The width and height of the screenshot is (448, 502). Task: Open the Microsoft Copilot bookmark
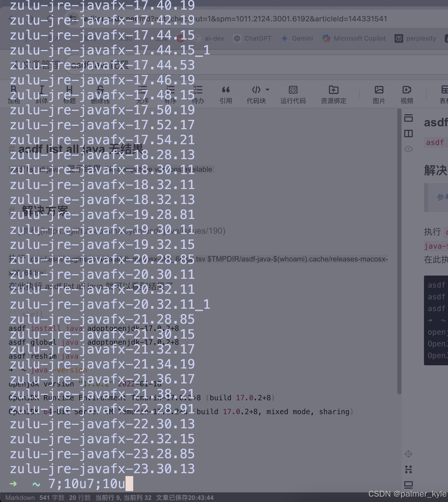point(354,38)
